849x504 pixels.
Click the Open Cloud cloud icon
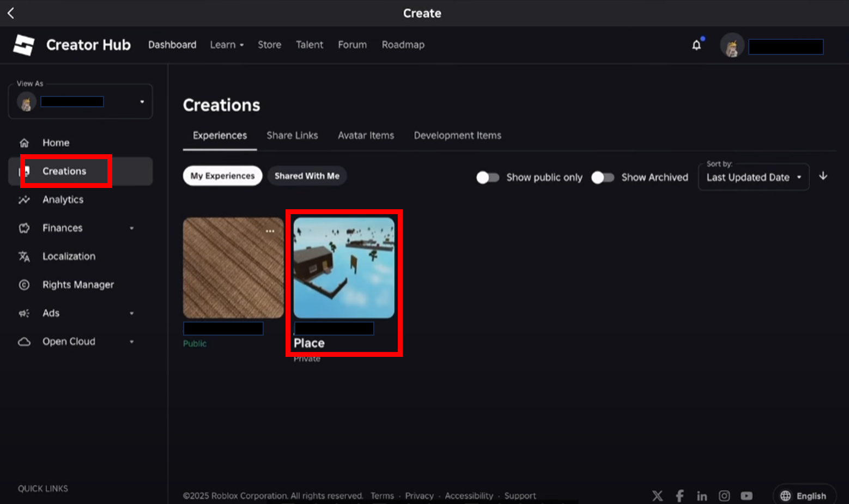click(x=24, y=342)
